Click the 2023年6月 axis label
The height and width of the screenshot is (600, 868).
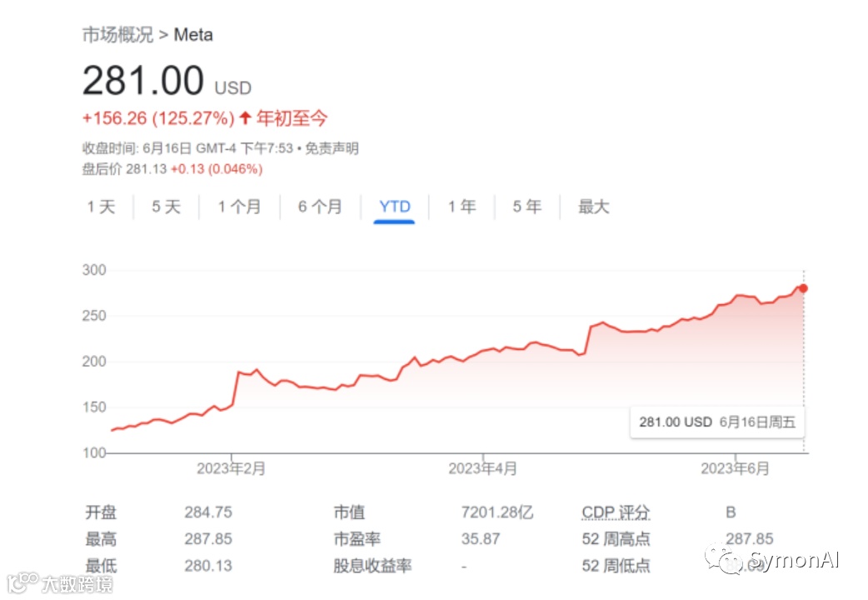click(736, 468)
